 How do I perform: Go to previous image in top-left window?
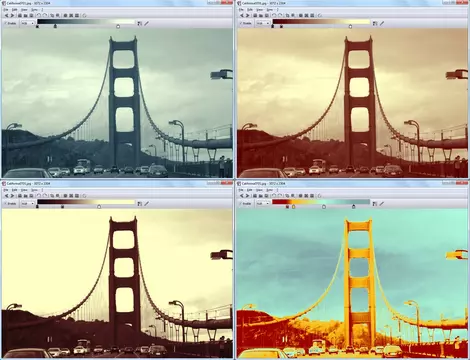[6, 15]
